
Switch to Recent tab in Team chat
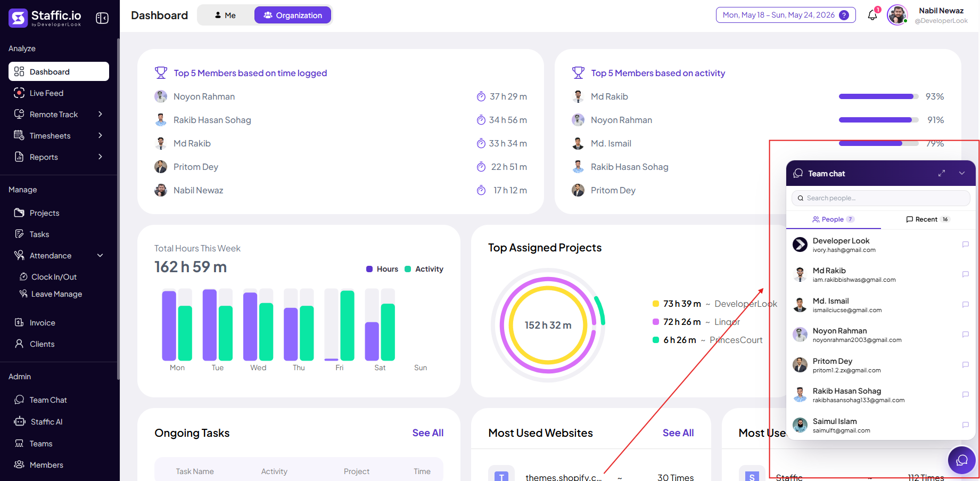click(927, 219)
